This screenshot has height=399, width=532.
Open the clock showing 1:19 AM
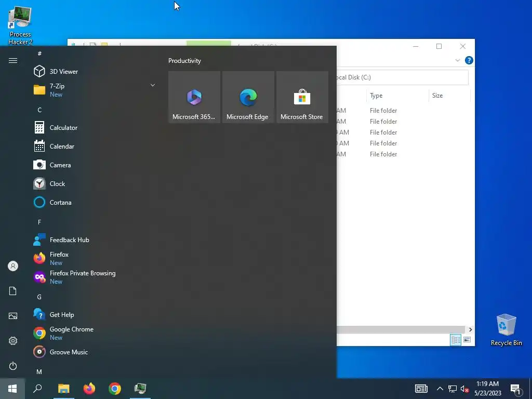tap(487, 389)
